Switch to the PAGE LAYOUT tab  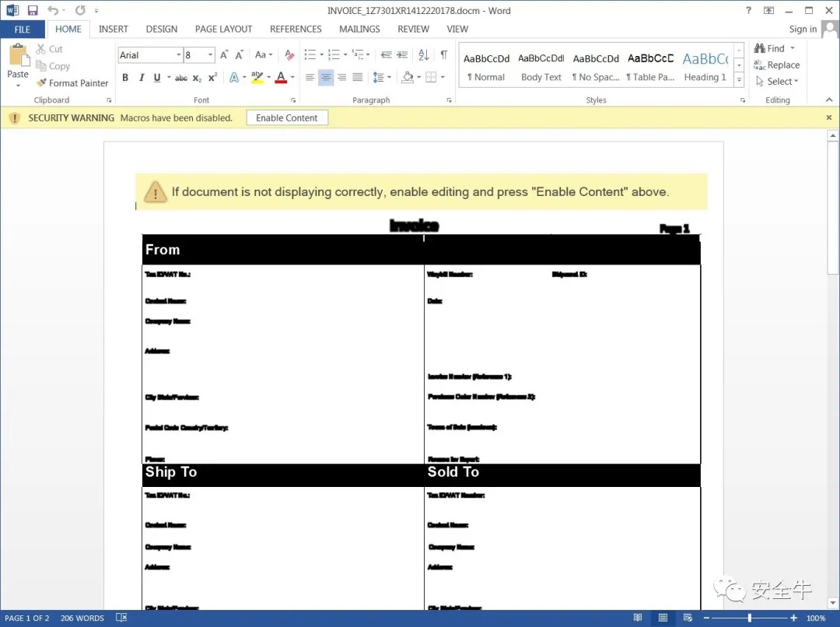click(x=223, y=29)
